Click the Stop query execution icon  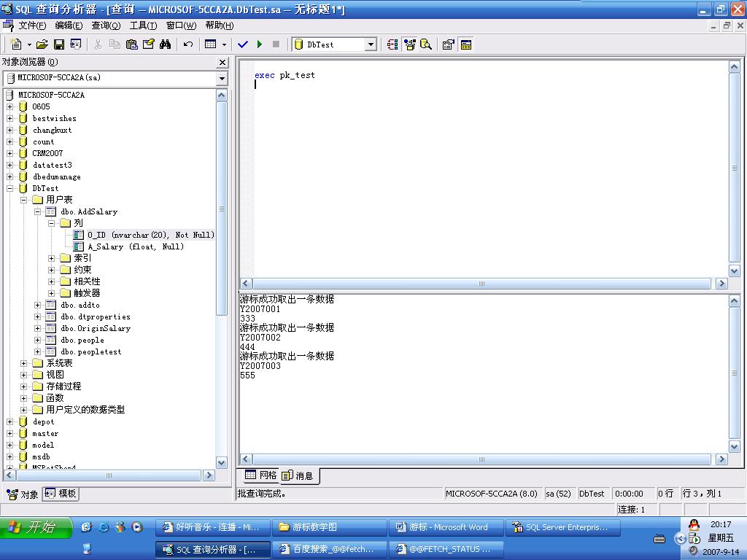pos(276,44)
